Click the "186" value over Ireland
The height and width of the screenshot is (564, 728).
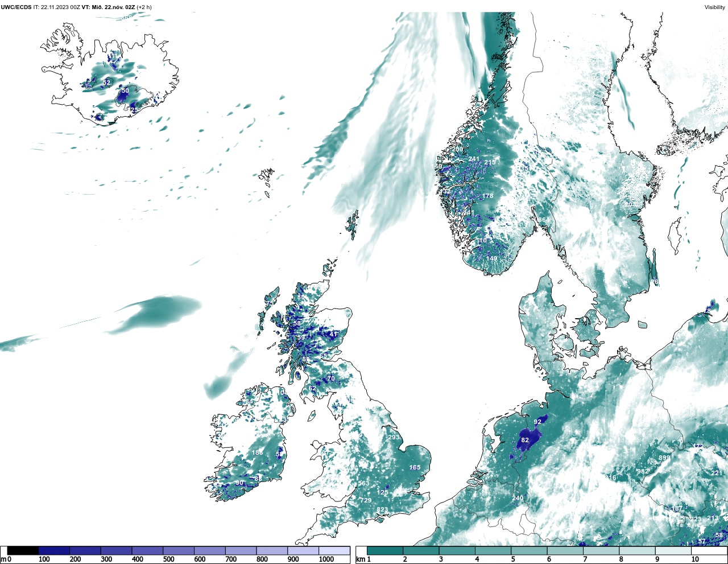pos(258,452)
